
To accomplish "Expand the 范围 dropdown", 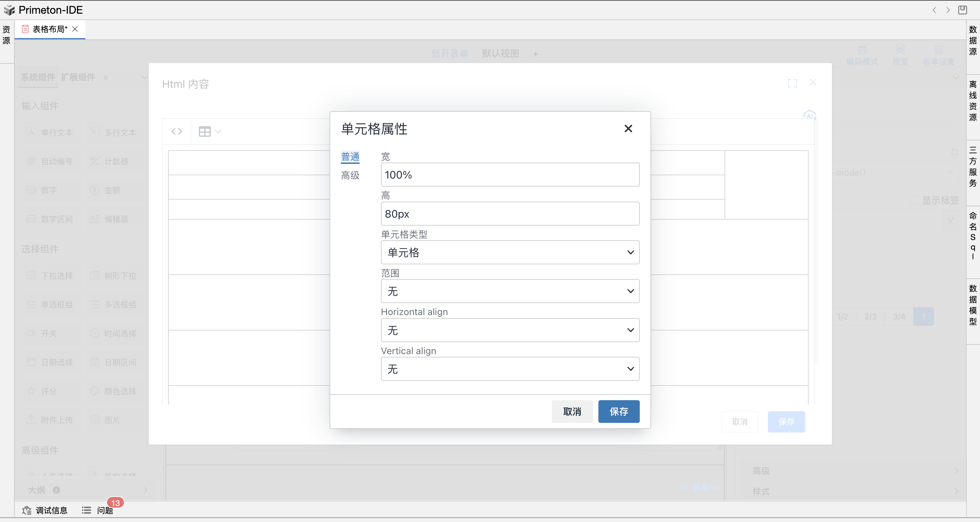I will coord(510,291).
